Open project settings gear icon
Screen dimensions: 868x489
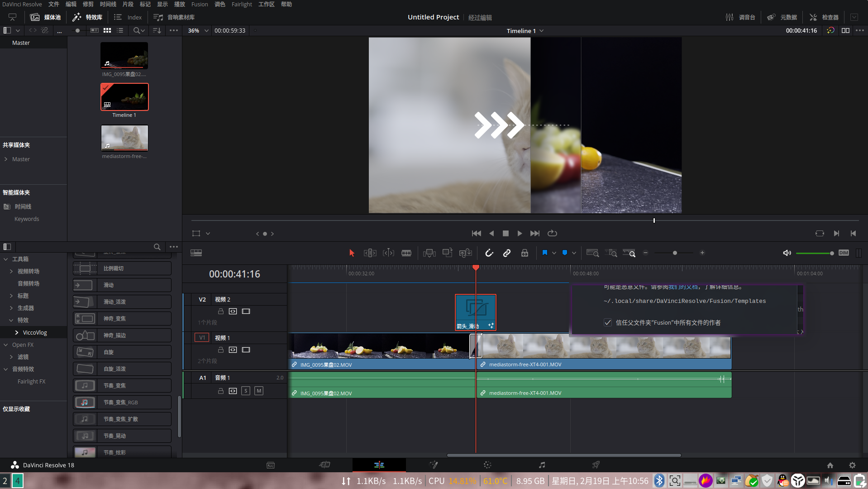tap(852, 465)
